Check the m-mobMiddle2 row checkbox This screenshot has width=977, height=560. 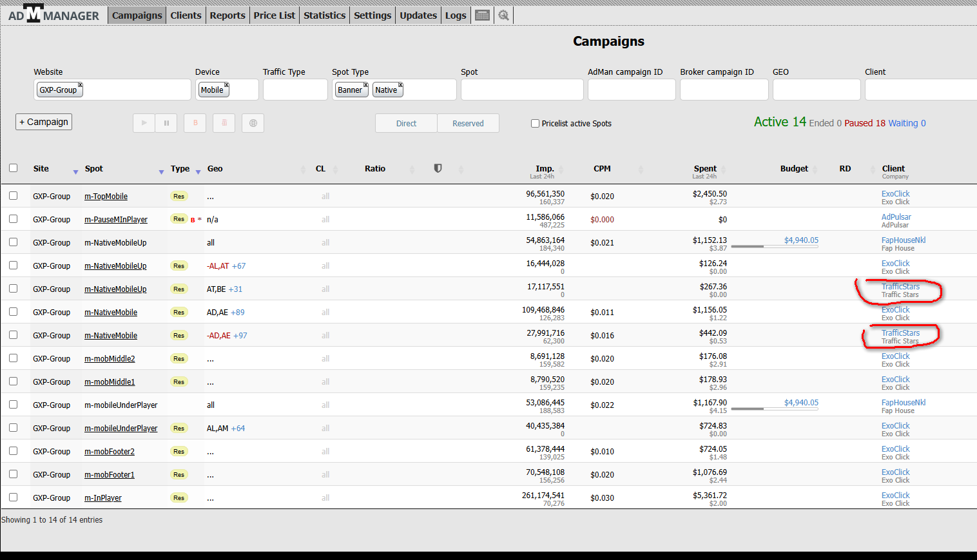[x=14, y=358]
